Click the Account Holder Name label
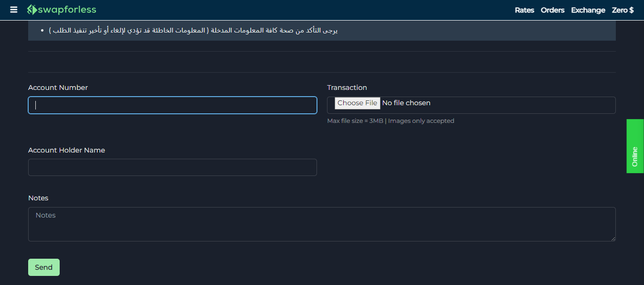Image resolution: width=644 pixels, height=285 pixels. coord(66,150)
